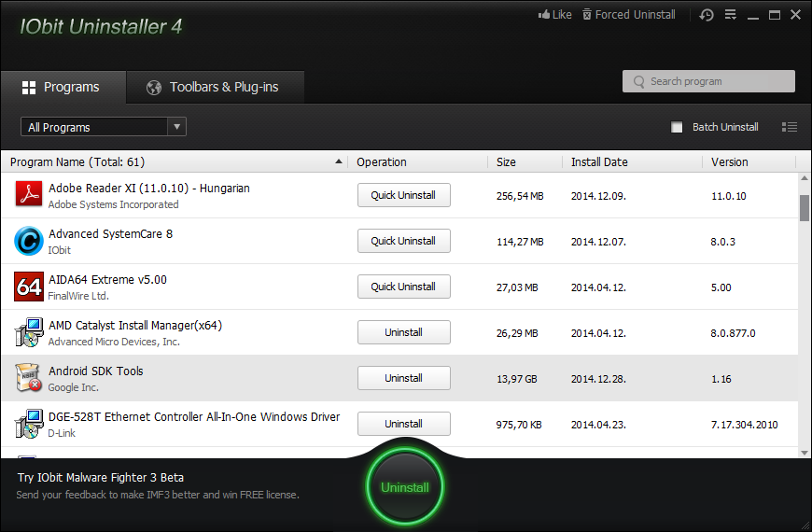Click the 114,27 MB size value
This screenshot has width=812, height=532.
[520, 242]
